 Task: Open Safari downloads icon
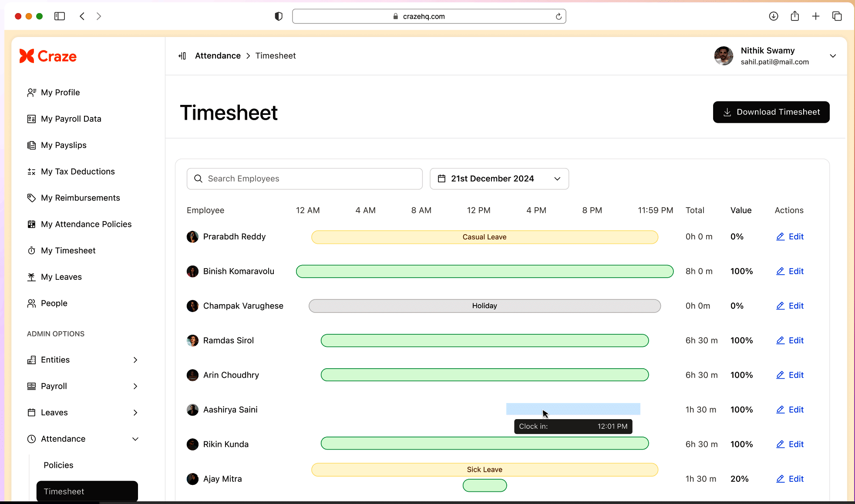click(x=774, y=16)
